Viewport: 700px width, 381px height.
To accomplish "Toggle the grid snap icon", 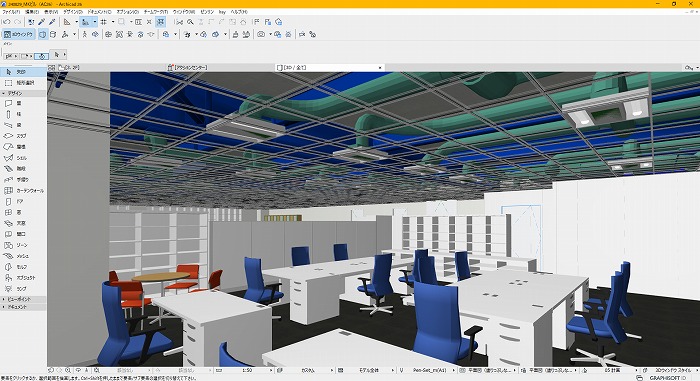I will click(x=104, y=22).
